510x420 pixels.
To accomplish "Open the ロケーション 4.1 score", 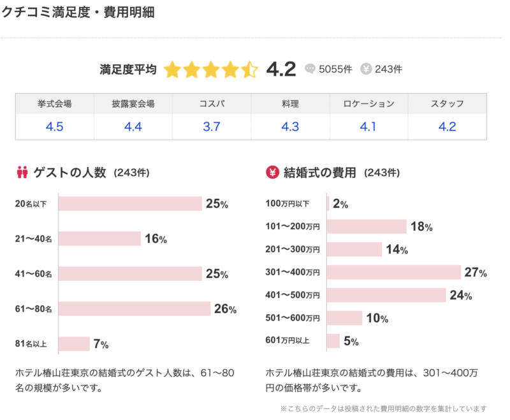I will 368,126.
